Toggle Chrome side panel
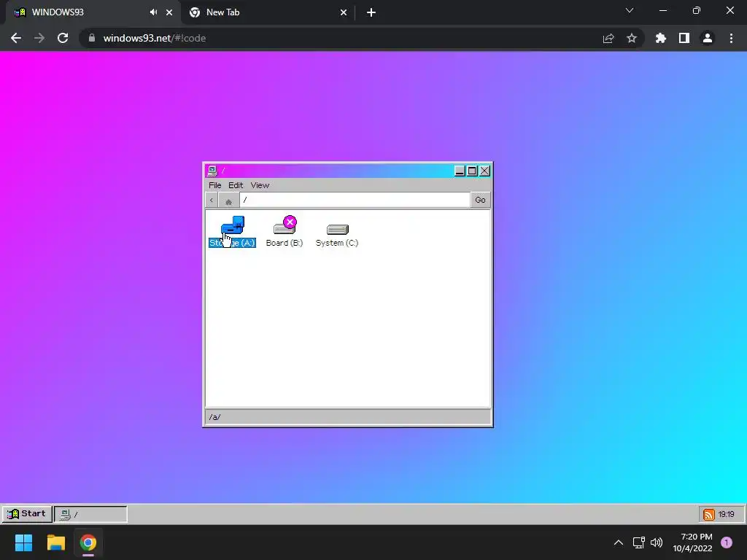 pyautogui.click(x=684, y=38)
